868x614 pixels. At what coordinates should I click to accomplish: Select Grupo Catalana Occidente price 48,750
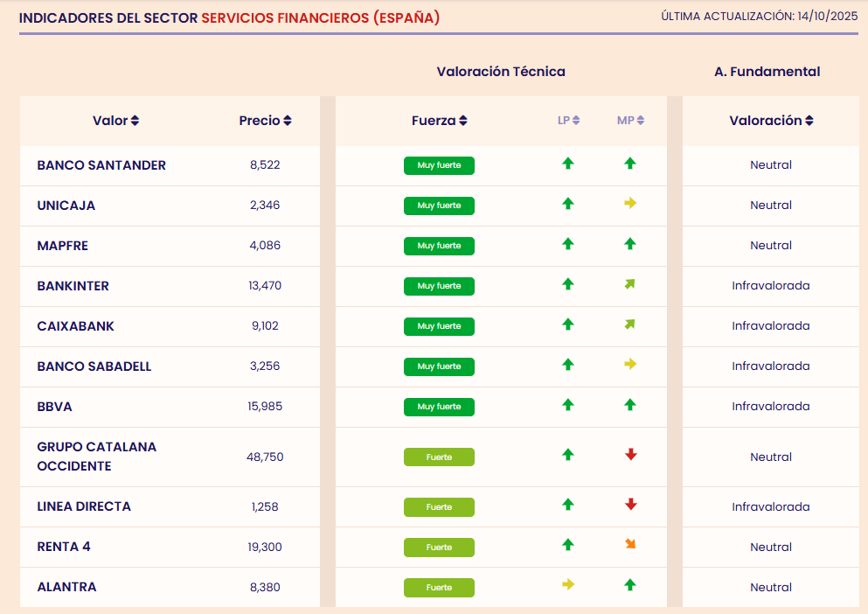tap(265, 457)
